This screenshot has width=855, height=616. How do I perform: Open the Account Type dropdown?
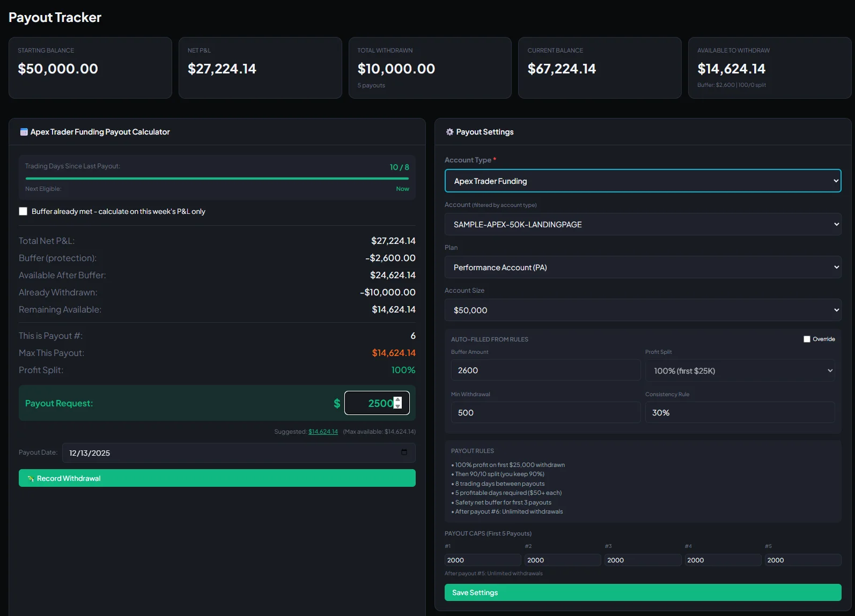(x=643, y=181)
